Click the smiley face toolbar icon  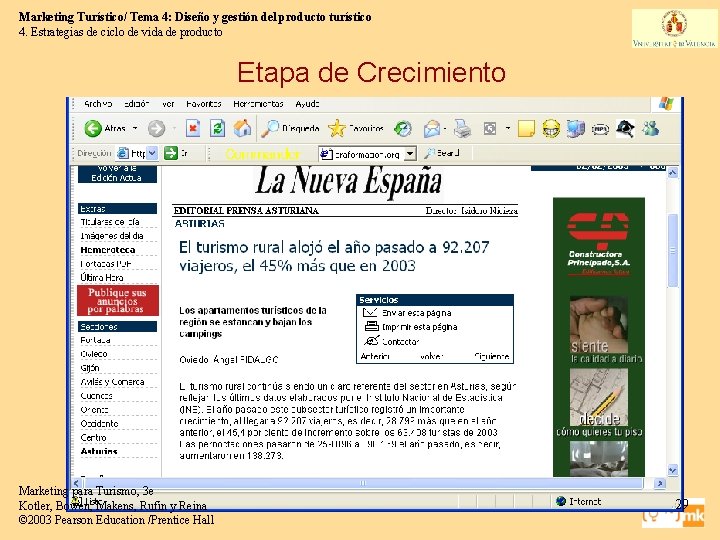pos(551,129)
